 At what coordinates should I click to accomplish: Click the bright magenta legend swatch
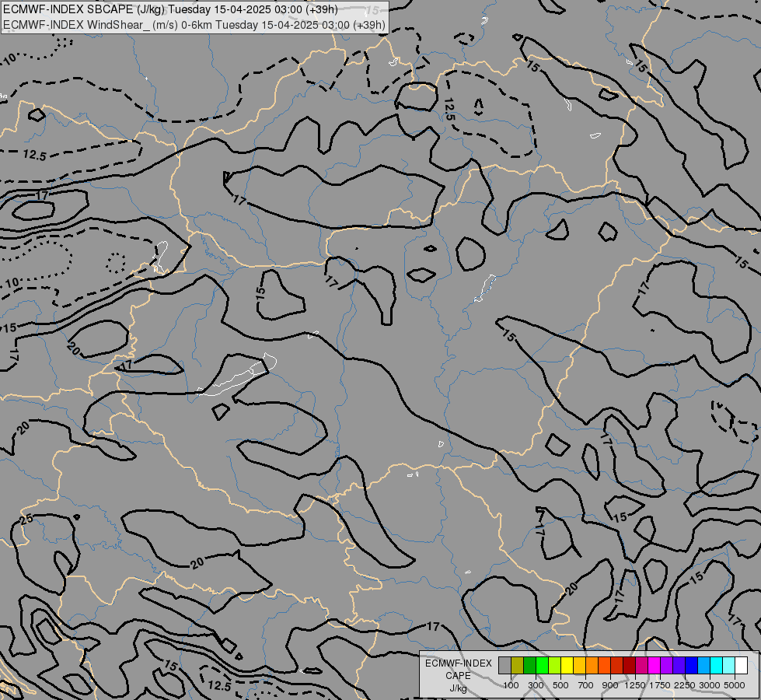click(655, 666)
